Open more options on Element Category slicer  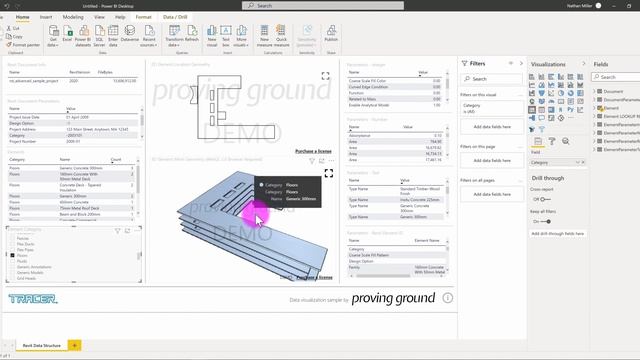(137, 231)
